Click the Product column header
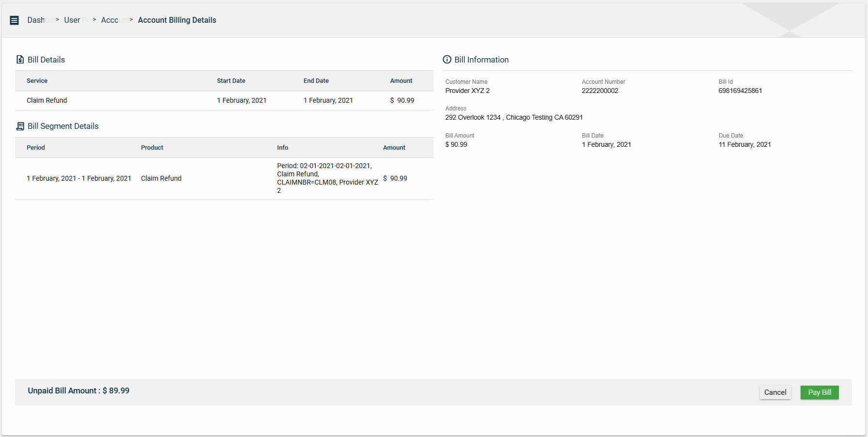This screenshot has height=437, width=868. pyautogui.click(x=152, y=148)
